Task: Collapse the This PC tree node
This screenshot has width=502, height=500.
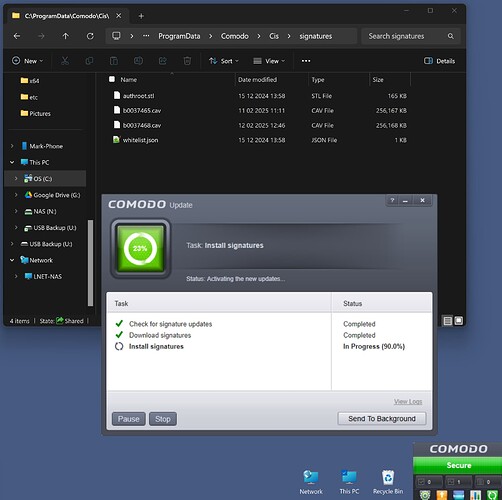Action: tap(12, 162)
